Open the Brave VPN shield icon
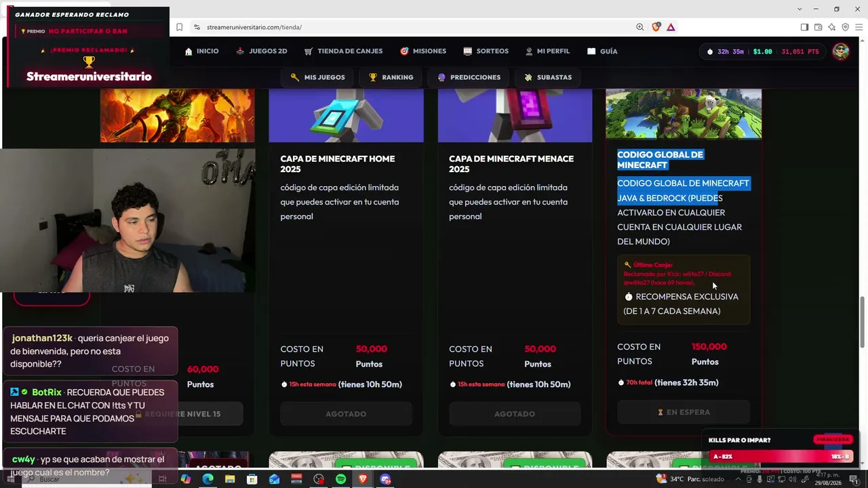This screenshot has width=868, height=488. (845, 27)
